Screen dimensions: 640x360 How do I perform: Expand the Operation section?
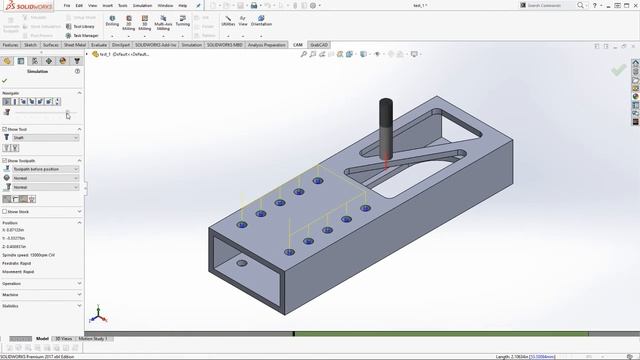coord(79,283)
